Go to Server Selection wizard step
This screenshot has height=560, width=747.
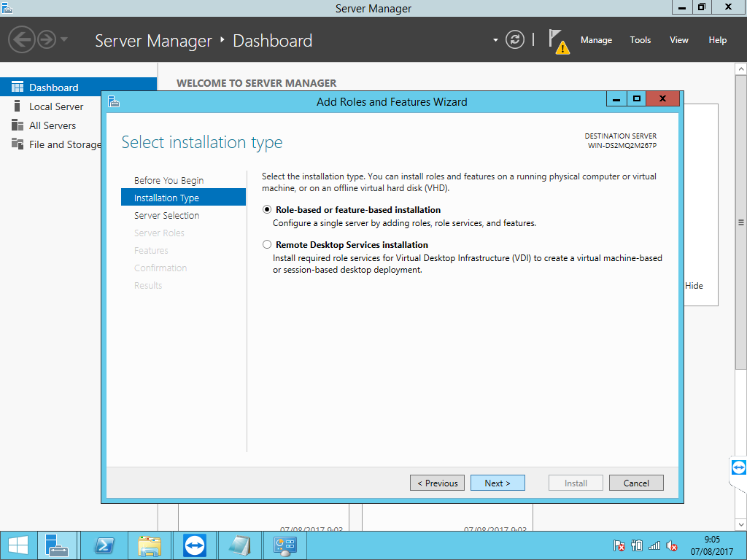tap(167, 215)
